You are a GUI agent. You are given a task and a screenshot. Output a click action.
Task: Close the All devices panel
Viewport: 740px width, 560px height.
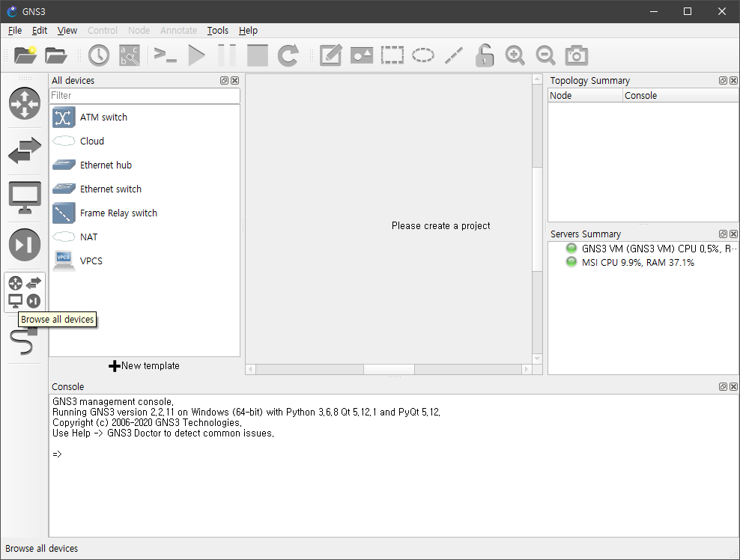point(234,81)
